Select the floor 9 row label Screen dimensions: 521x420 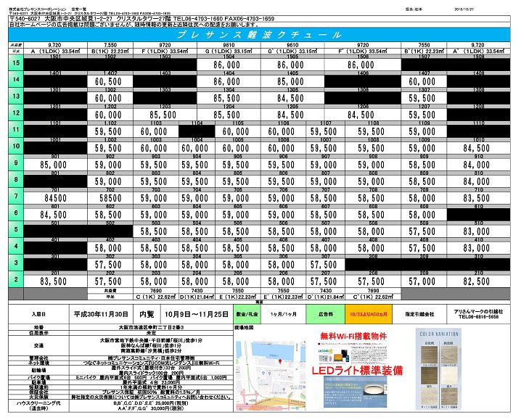pyautogui.click(x=16, y=162)
